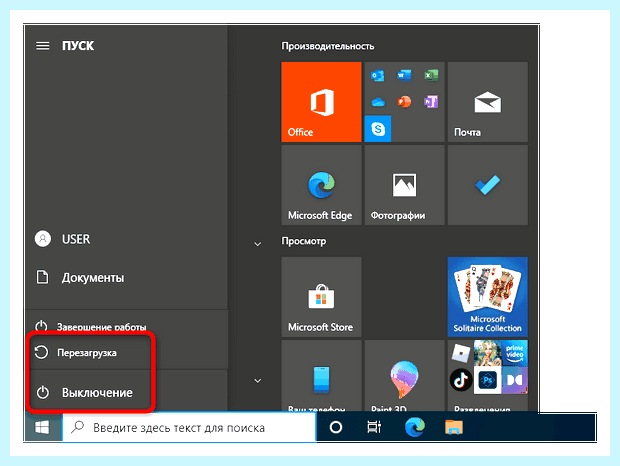The width and height of the screenshot is (620, 466).
Task: Open the Фотографии tile
Action: tap(404, 185)
